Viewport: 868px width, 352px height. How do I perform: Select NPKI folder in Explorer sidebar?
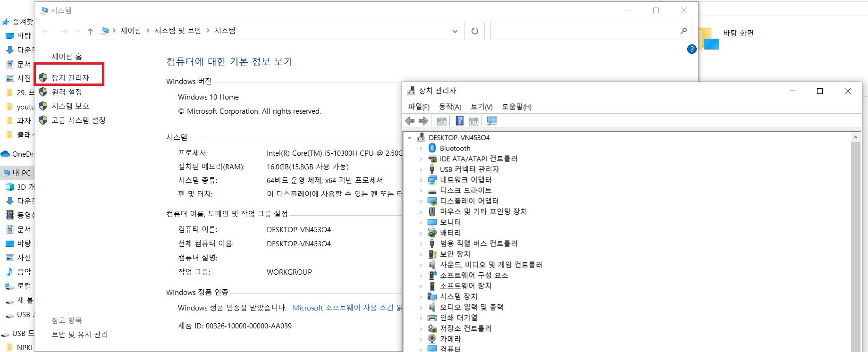25,347
